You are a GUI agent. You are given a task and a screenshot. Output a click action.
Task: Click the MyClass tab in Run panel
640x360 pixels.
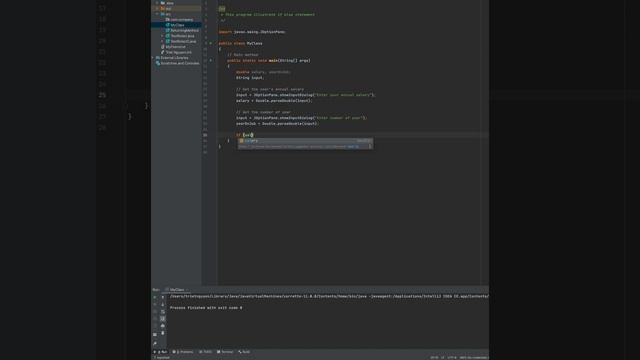click(x=177, y=290)
